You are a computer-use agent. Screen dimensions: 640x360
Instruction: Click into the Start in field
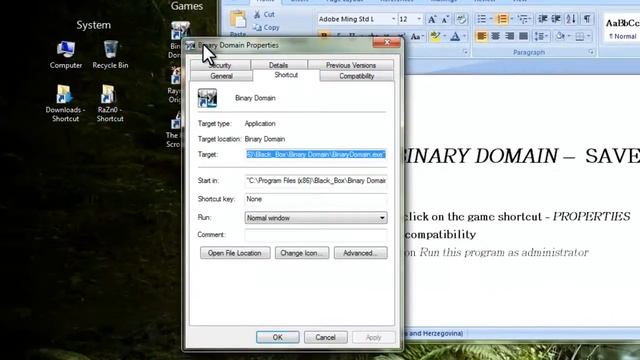[x=316, y=181]
